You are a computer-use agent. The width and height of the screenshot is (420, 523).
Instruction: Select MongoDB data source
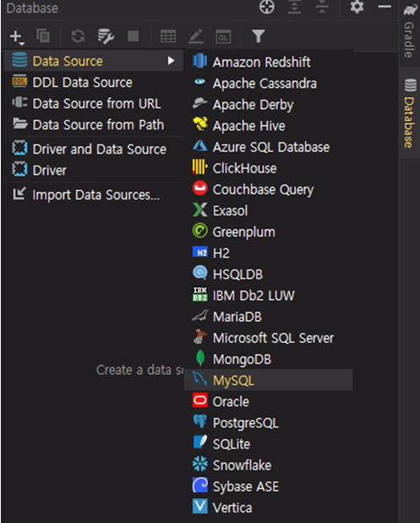click(x=269, y=359)
